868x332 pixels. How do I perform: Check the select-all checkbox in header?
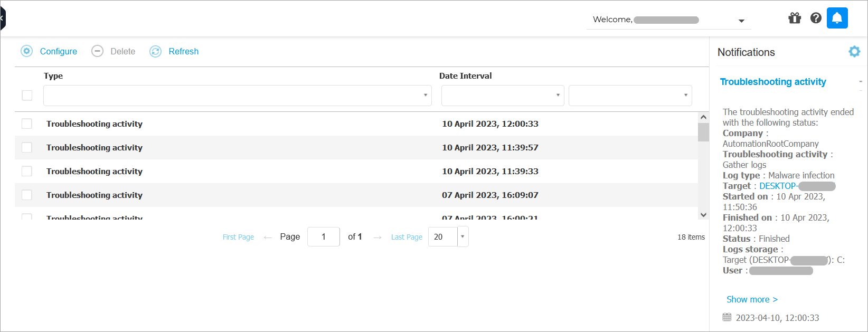coord(27,96)
